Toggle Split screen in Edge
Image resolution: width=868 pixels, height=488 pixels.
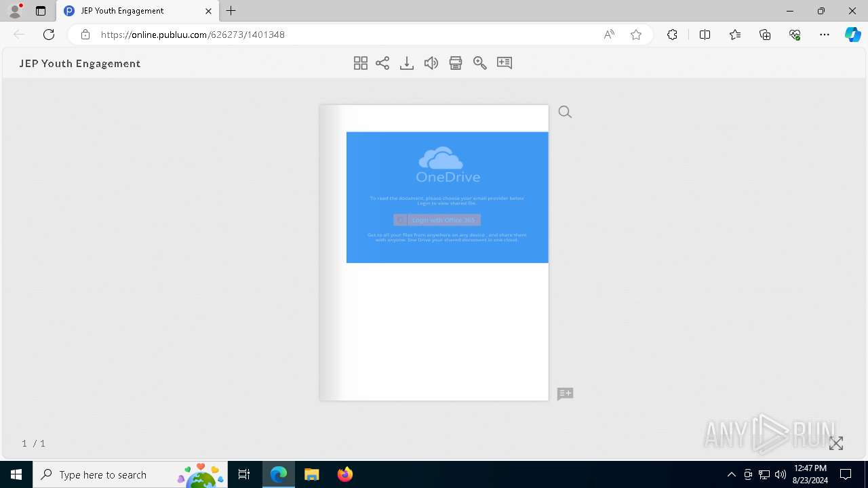(x=705, y=35)
